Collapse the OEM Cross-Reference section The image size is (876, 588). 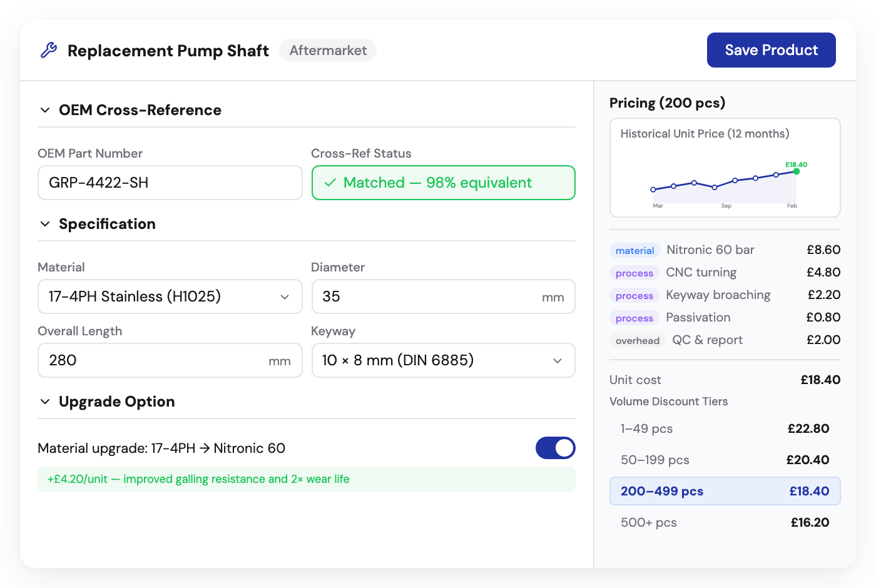[x=45, y=110]
